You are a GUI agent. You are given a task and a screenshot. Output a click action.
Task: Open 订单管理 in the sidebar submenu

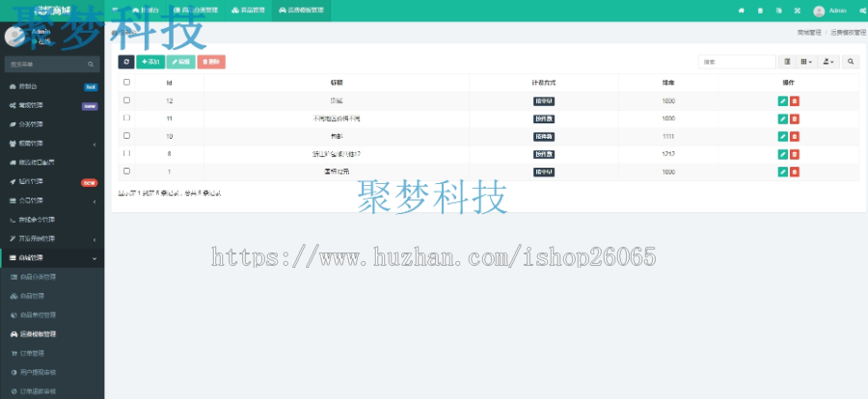tap(52, 354)
